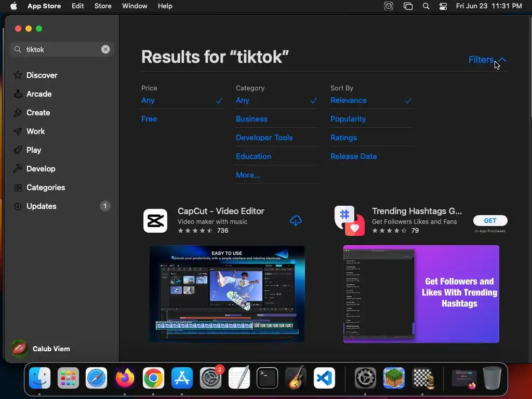This screenshot has width=532, height=399.
Task: Launch Minecraft from the Dock
Action: coord(394,378)
